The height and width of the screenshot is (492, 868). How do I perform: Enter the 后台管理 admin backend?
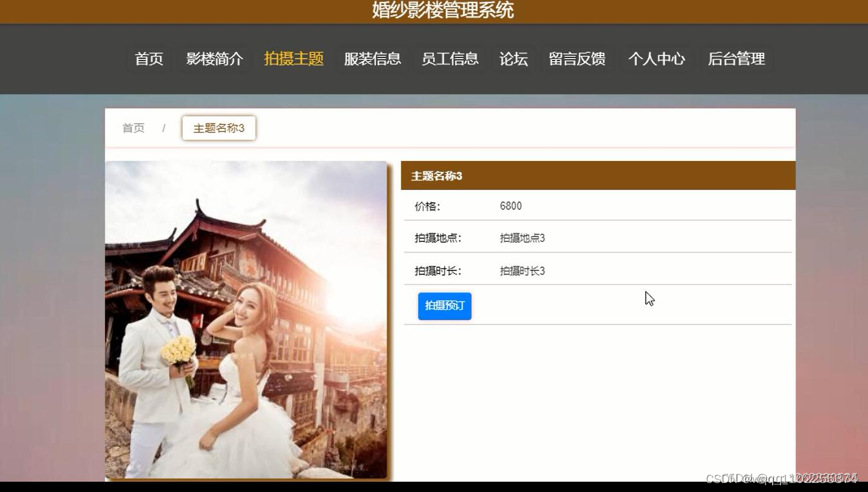pos(735,59)
